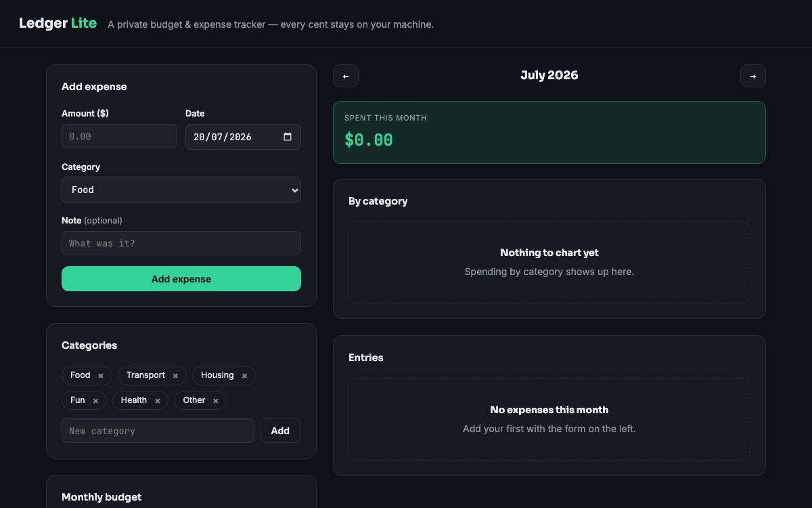Open the Category dropdown showing Food
The width and height of the screenshot is (812, 508).
tap(181, 190)
